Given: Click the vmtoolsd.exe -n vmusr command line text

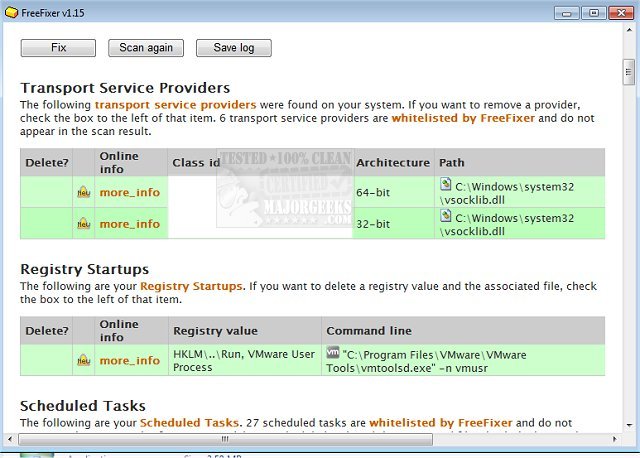Looking at the screenshot, I should [x=427, y=361].
